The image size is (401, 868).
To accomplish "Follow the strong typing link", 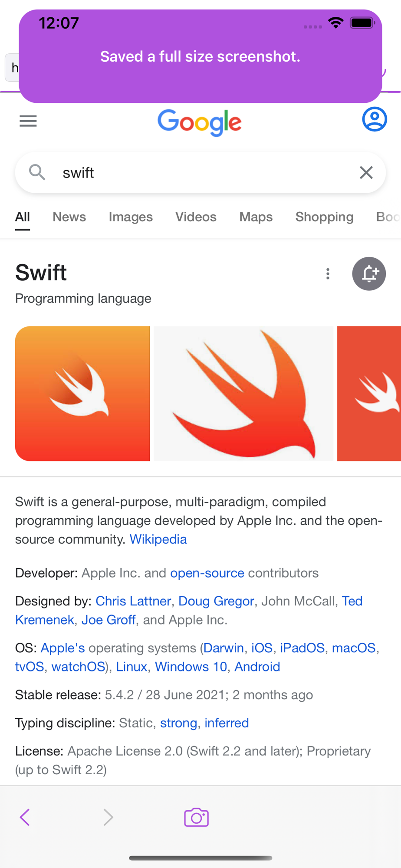I will coord(178,723).
